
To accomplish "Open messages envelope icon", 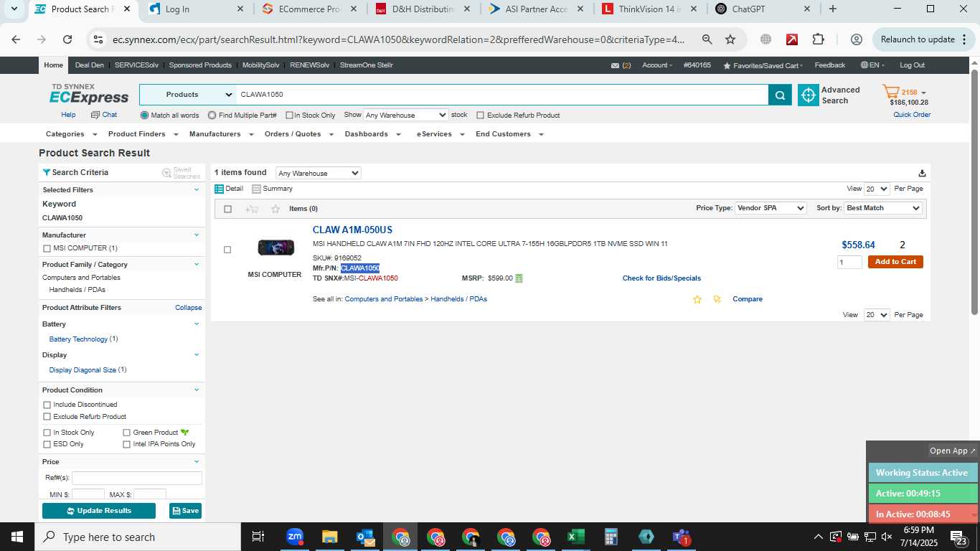I will click(x=615, y=65).
